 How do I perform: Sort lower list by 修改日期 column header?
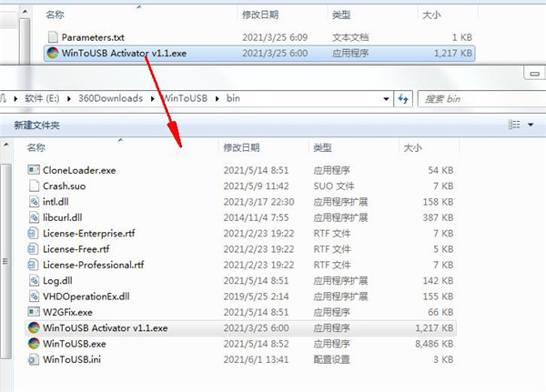point(241,147)
